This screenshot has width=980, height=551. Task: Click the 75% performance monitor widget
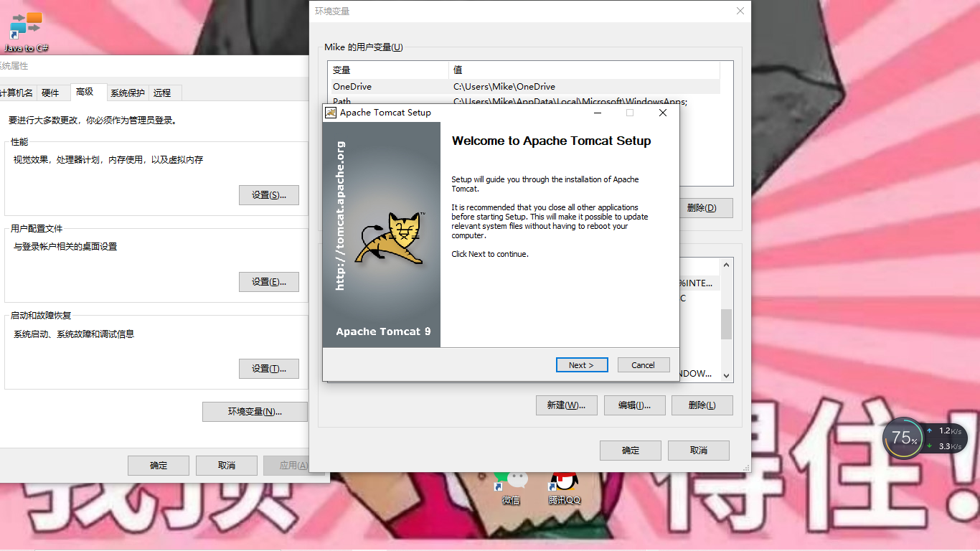904,438
